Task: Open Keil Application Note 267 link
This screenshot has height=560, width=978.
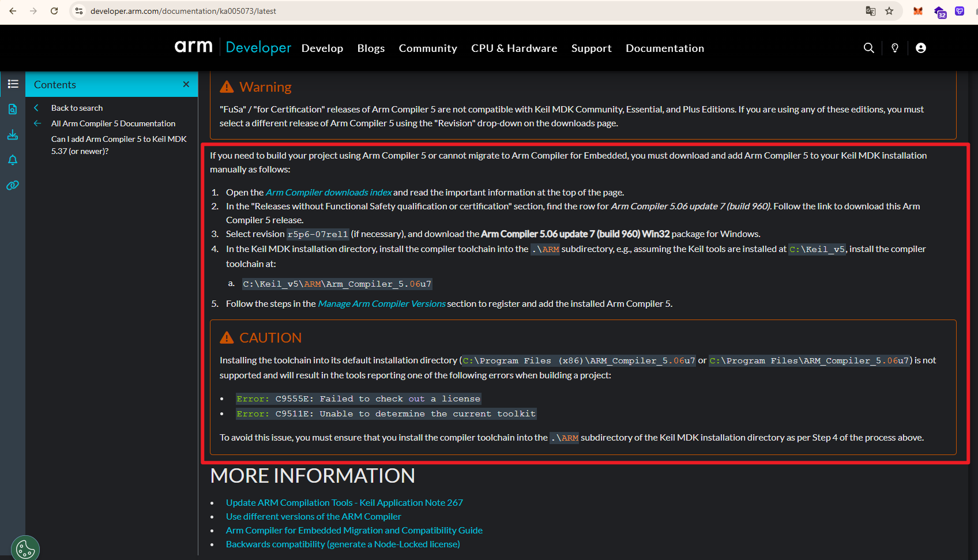Action: point(344,503)
